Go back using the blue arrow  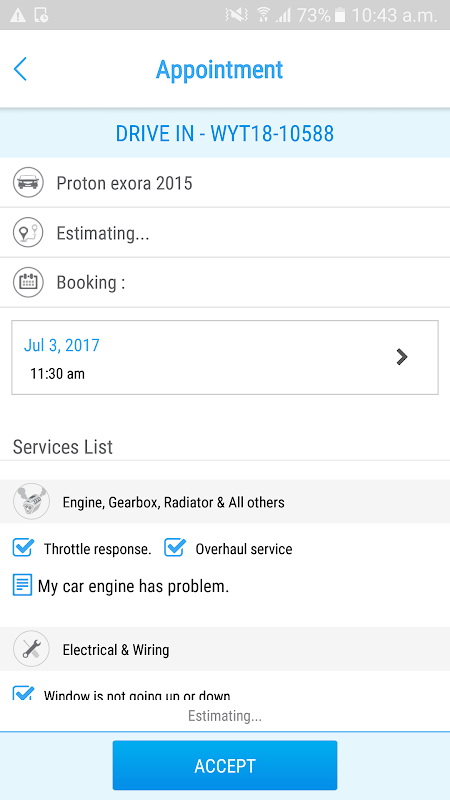[20, 69]
